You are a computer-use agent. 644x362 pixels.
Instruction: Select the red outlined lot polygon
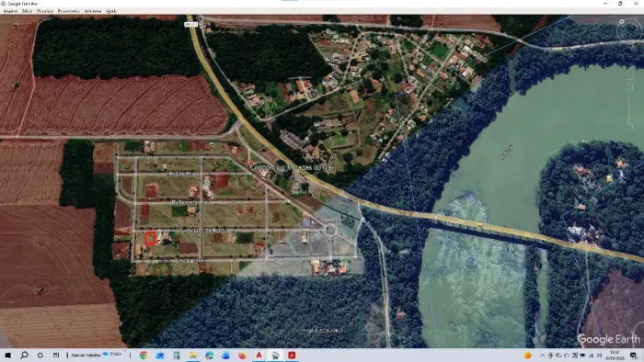click(x=150, y=238)
